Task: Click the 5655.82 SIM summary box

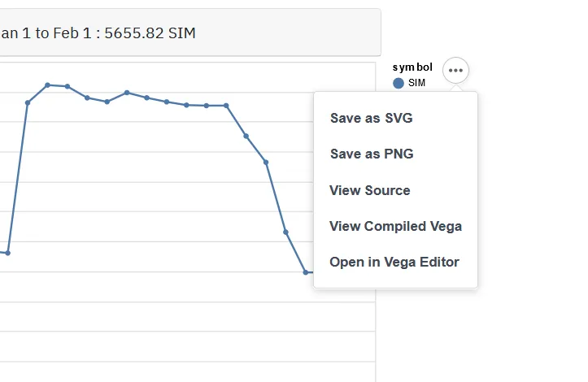Action: point(190,33)
